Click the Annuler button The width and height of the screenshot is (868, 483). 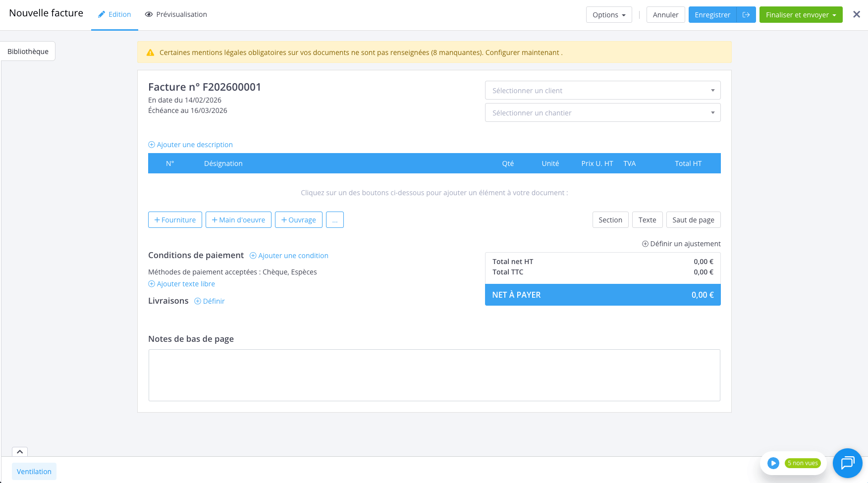(665, 15)
